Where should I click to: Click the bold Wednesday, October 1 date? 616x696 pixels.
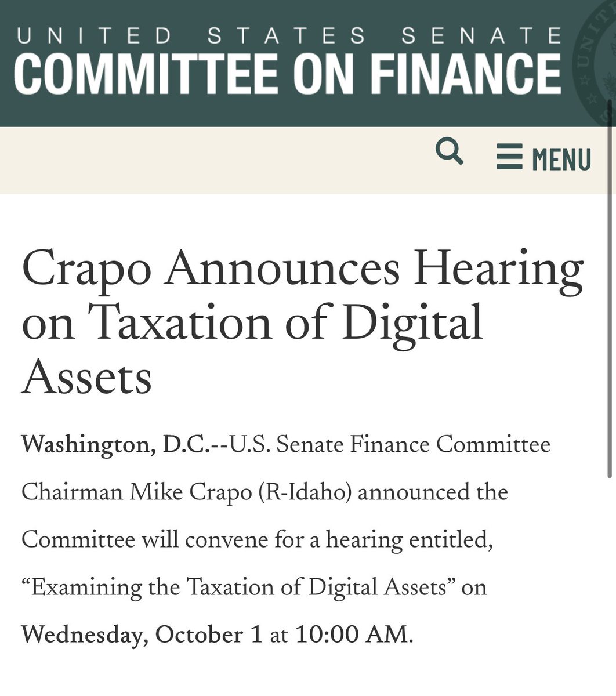click(142, 635)
